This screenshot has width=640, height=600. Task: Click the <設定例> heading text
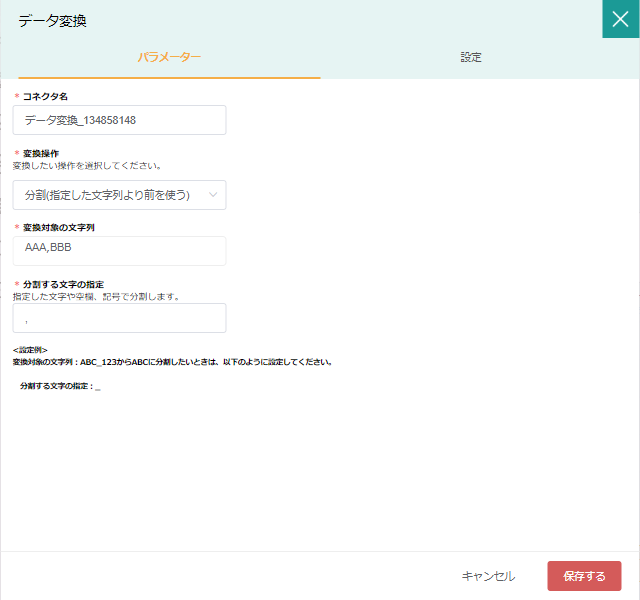coord(30,350)
